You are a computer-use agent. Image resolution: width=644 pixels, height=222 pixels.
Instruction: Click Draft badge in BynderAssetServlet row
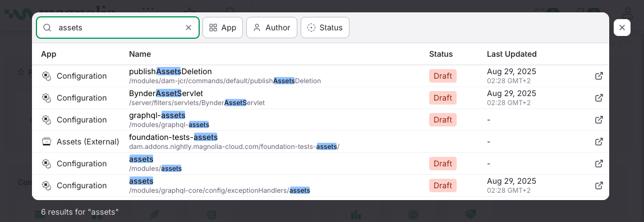pyautogui.click(x=443, y=98)
